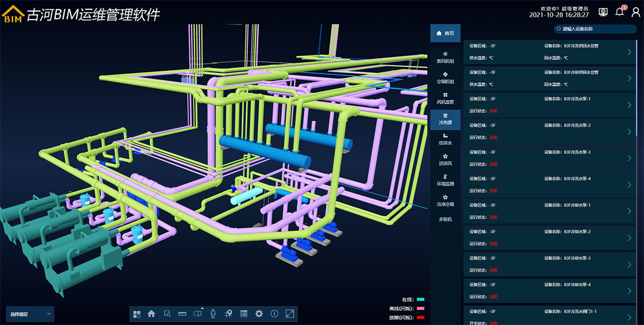
Task: Click the info circle icon
Action: 274,314
